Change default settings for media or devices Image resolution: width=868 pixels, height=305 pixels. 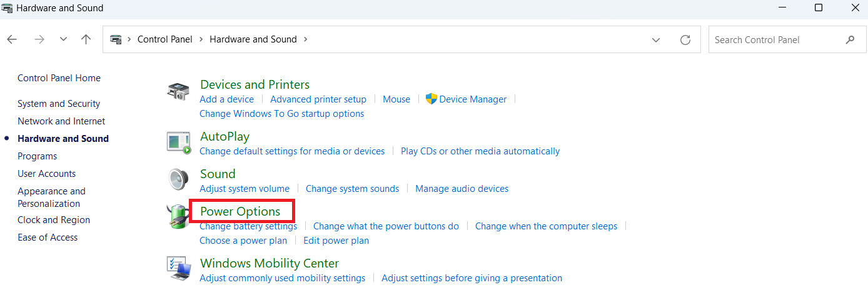pyautogui.click(x=292, y=151)
